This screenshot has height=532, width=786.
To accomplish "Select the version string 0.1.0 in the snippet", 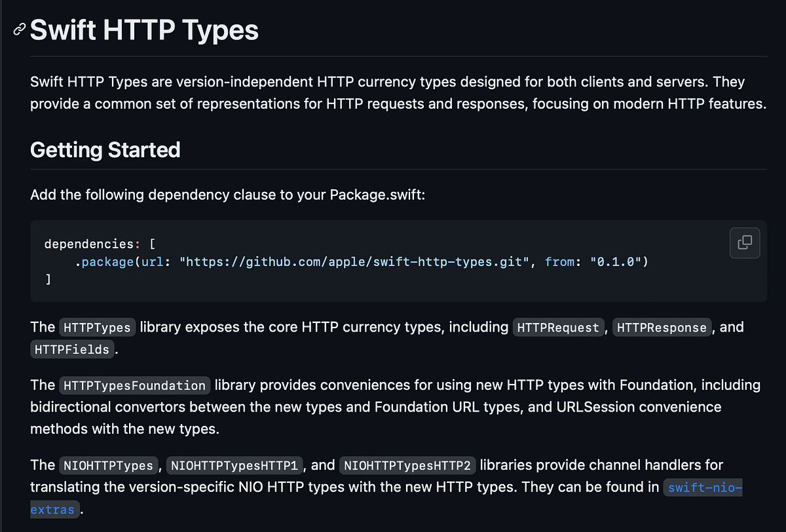I will tap(616, 261).
